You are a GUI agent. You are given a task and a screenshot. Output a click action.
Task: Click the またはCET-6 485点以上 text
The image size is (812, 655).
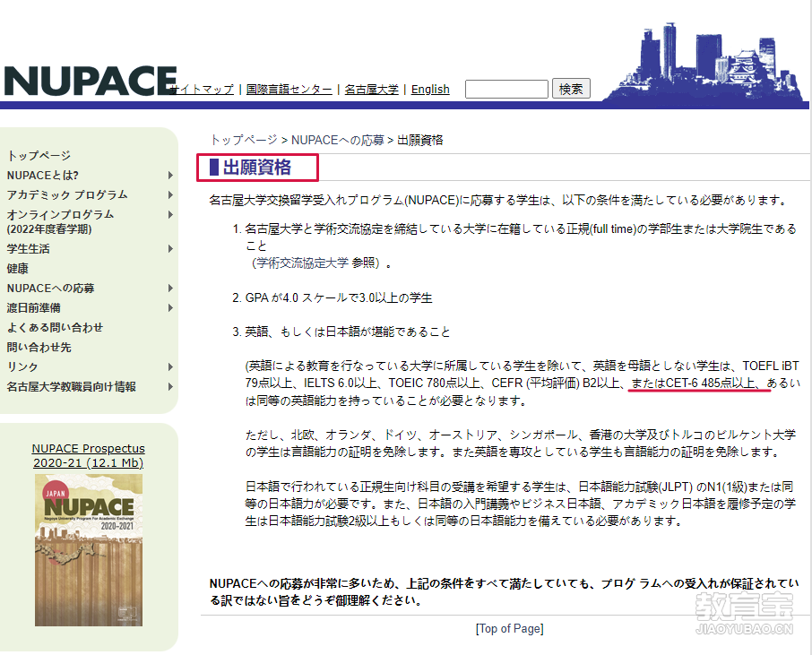693,384
